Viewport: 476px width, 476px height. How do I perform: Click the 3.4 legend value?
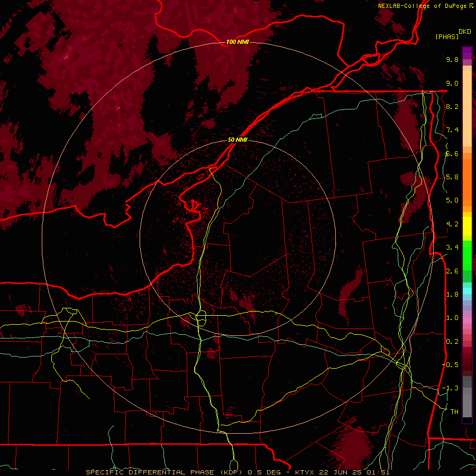tap(452, 248)
